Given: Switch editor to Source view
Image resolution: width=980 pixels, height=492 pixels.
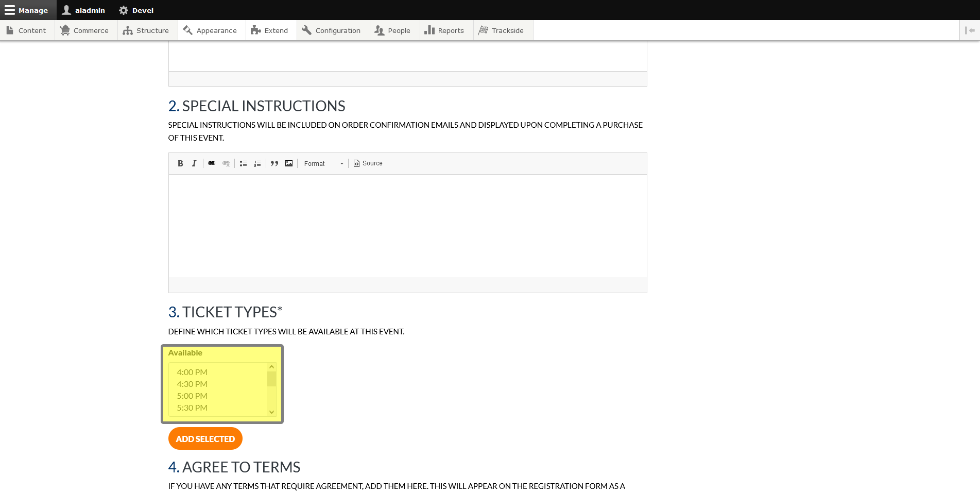Looking at the screenshot, I should [x=368, y=163].
